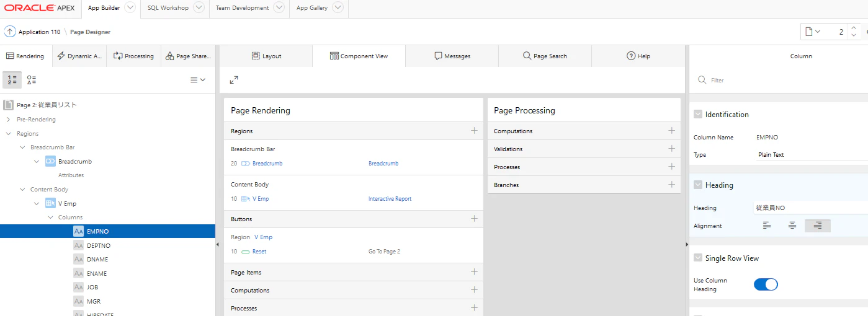Click the JOB column type icon
The width and height of the screenshot is (868, 316).
click(x=78, y=287)
